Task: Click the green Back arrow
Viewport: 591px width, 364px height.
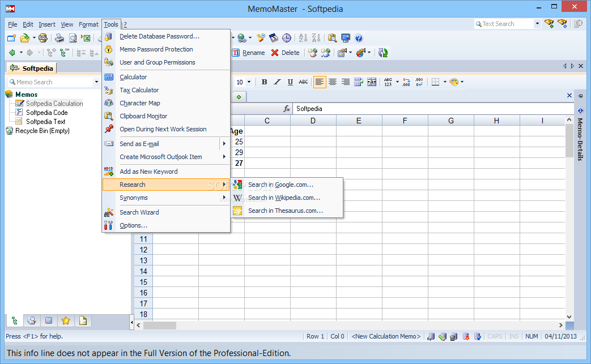Action: coord(12,53)
